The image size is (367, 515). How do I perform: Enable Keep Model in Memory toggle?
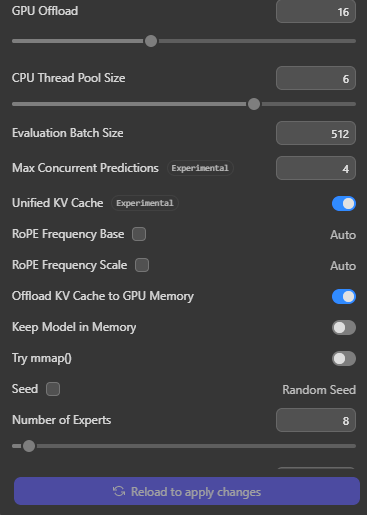[344, 328]
